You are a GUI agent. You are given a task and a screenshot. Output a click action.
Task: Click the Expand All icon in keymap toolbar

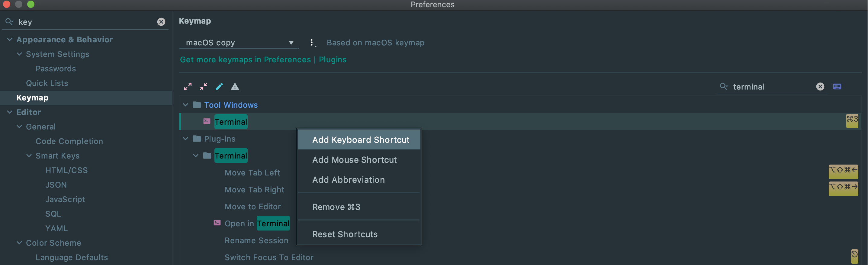pyautogui.click(x=188, y=87)
